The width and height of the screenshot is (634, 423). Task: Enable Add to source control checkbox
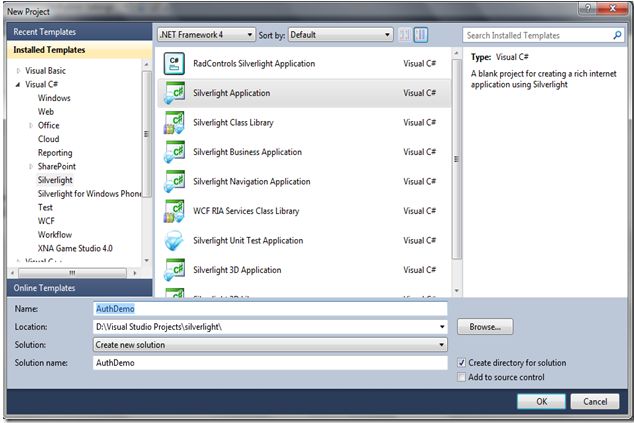click(461, 377)
